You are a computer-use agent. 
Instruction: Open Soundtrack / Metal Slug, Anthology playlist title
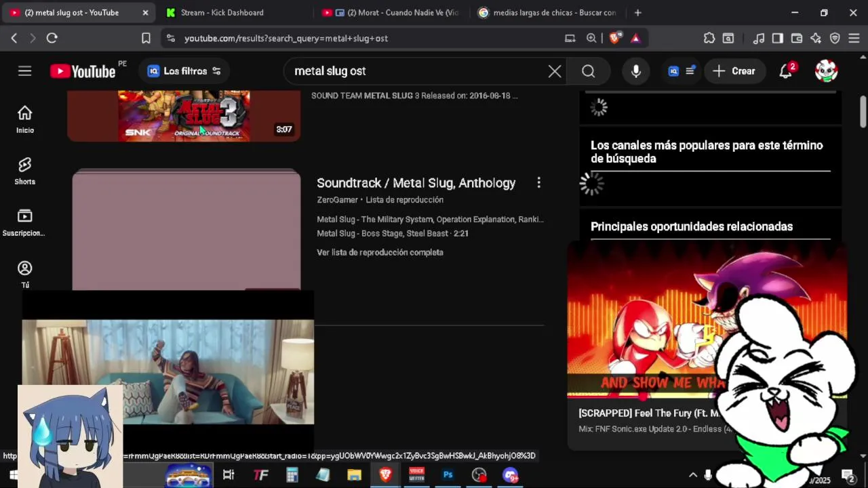416,183
